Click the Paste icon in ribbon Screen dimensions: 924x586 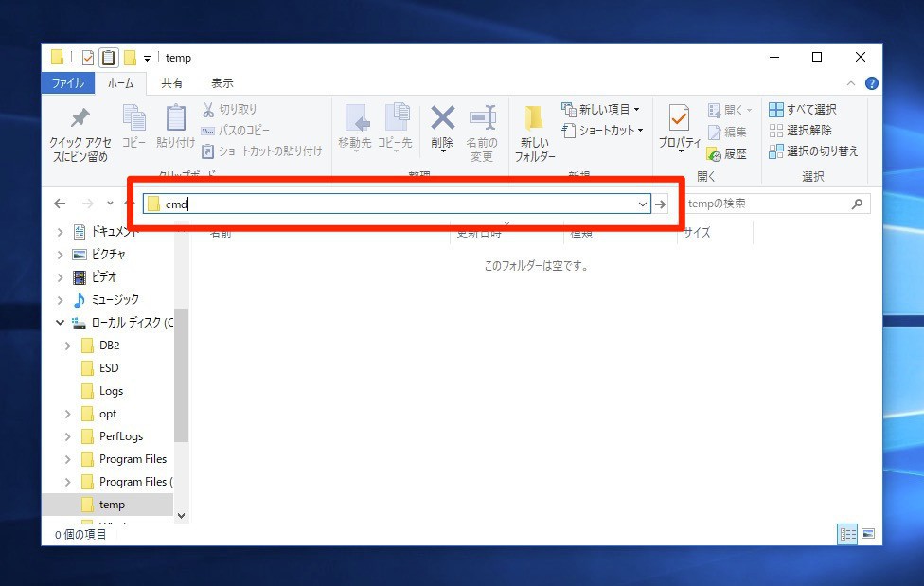point(176,119)
